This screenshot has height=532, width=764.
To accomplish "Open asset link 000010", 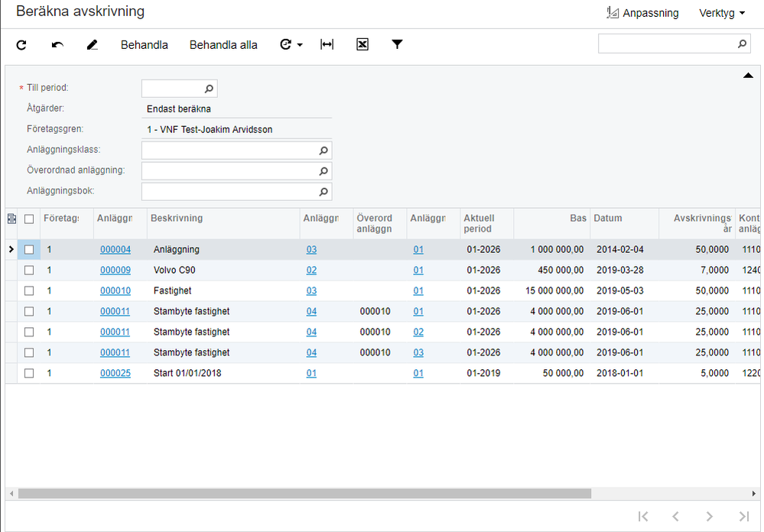I will tap(115, 290).
